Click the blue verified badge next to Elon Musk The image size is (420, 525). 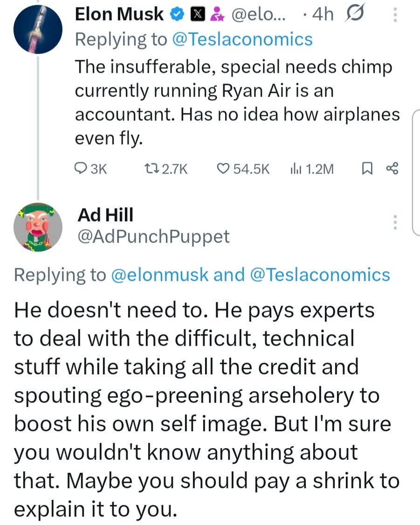point(174,15)
